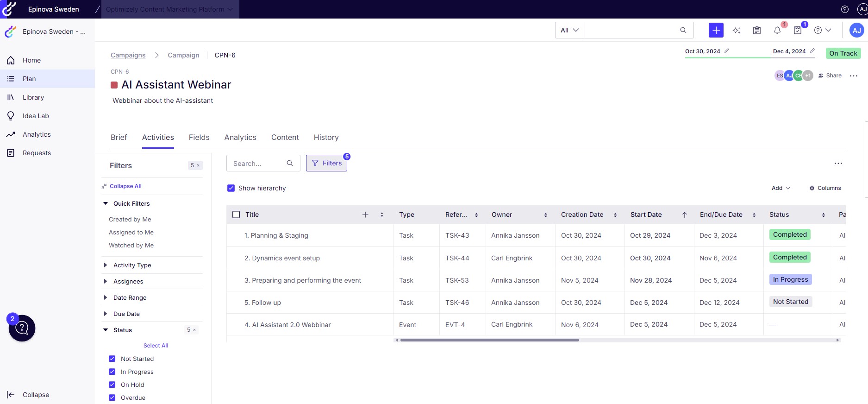
Task: Click the Campaigns breadcrumb link
Action: coord(128,55)
